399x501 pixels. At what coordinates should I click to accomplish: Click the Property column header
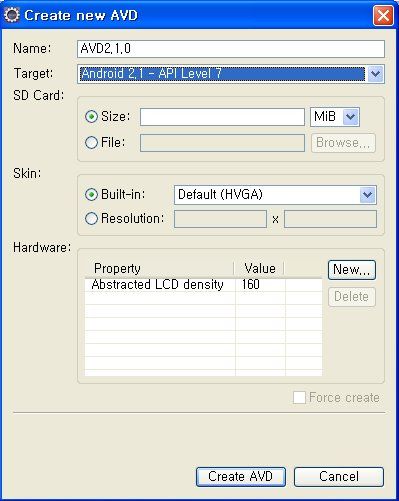click(159, 268)
